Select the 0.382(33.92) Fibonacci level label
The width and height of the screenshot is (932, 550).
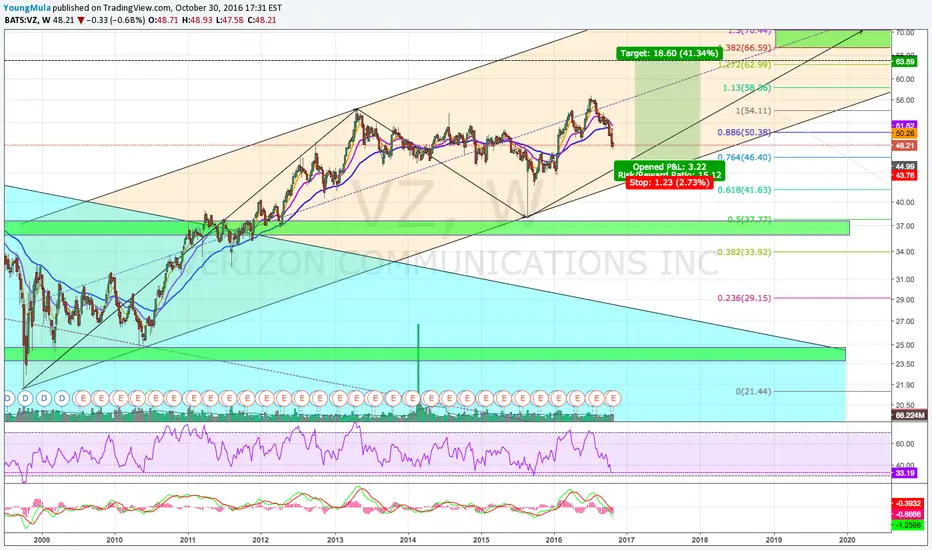(x=744, y=252)
